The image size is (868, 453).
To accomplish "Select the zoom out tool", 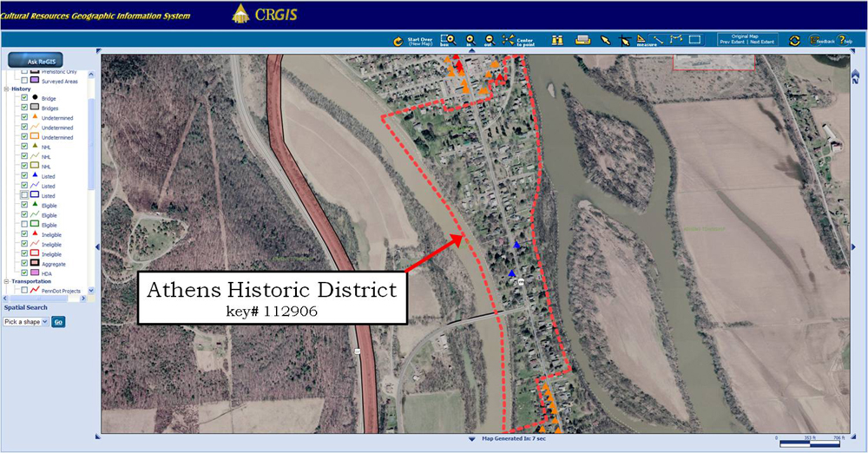I will [x=489, y=39].
